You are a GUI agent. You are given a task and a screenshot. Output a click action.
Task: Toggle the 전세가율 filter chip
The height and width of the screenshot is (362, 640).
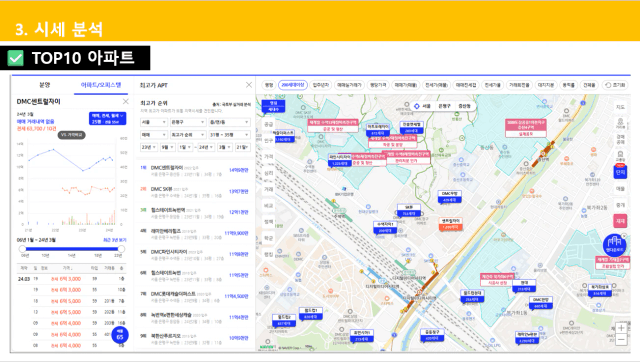click(492, 85)
